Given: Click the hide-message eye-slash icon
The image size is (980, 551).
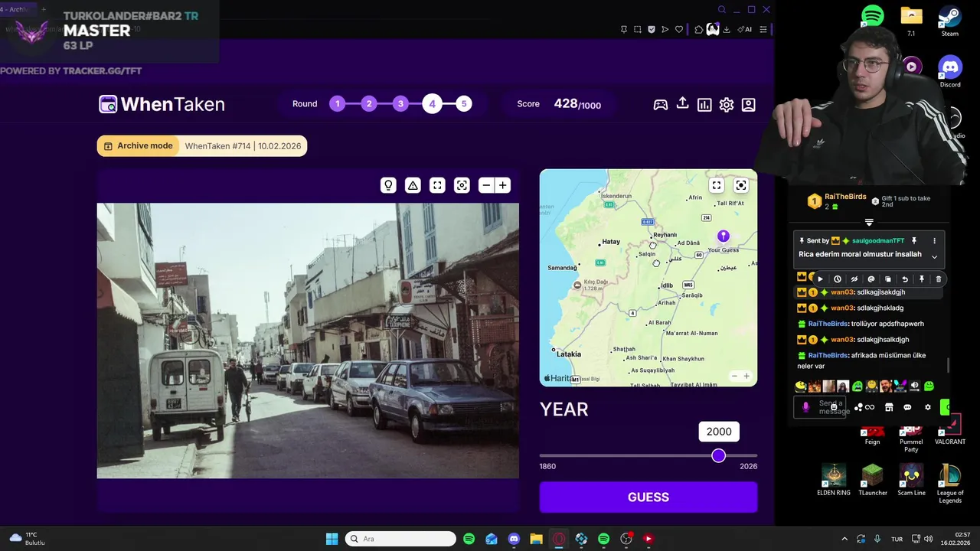Looking at the screenshot, I should (x=854, y=279).
